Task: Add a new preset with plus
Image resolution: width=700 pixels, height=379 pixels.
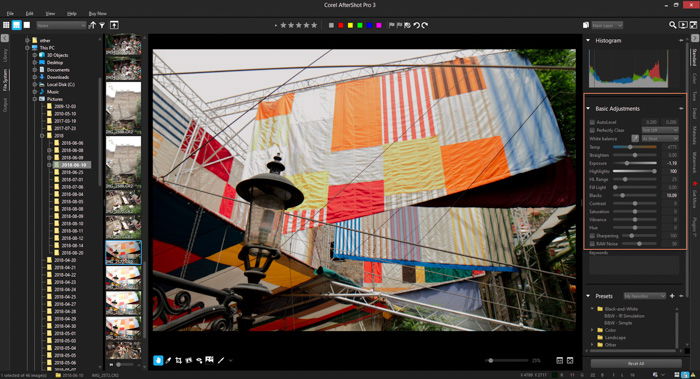Action: coord(672,296)
